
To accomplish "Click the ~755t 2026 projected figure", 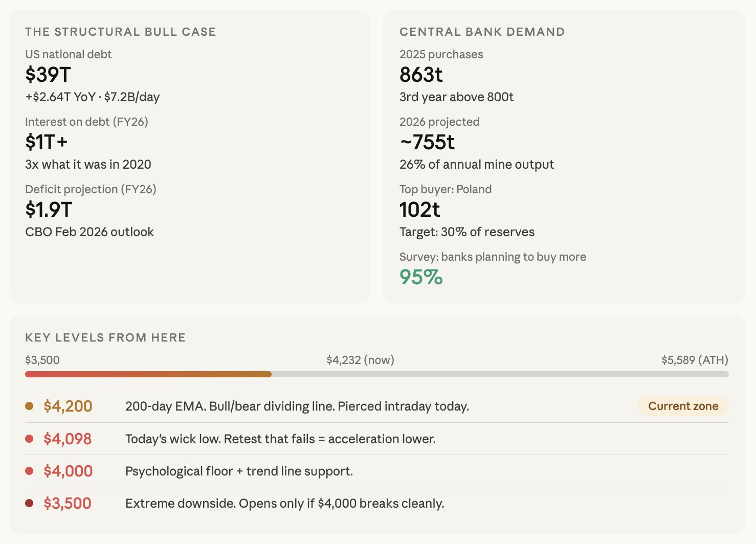I will click(x=427, y=142).
